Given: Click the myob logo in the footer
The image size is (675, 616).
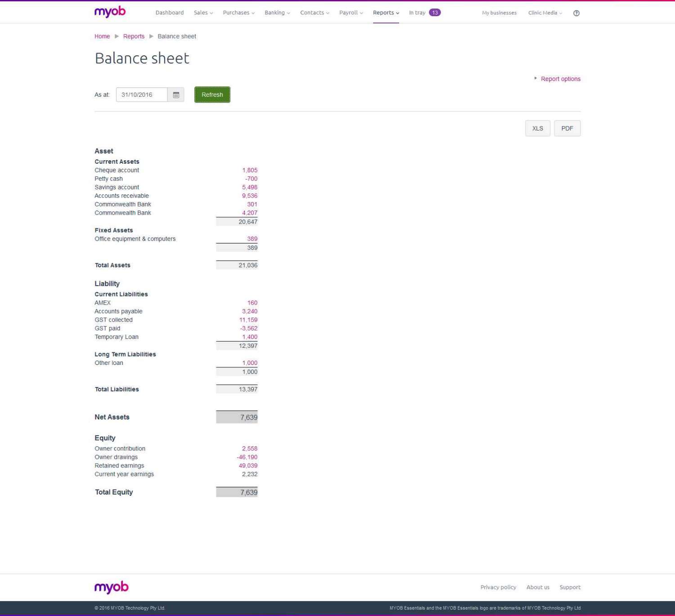Looking at the screenshot, I should (x=111, y=587).
